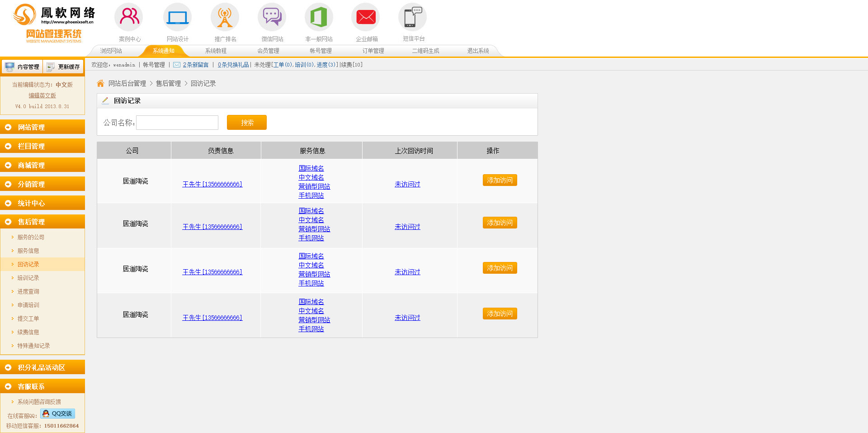868x433 pixels.
Task: Expand the 网站管理 sidebar section
Action: pos(42,127)
